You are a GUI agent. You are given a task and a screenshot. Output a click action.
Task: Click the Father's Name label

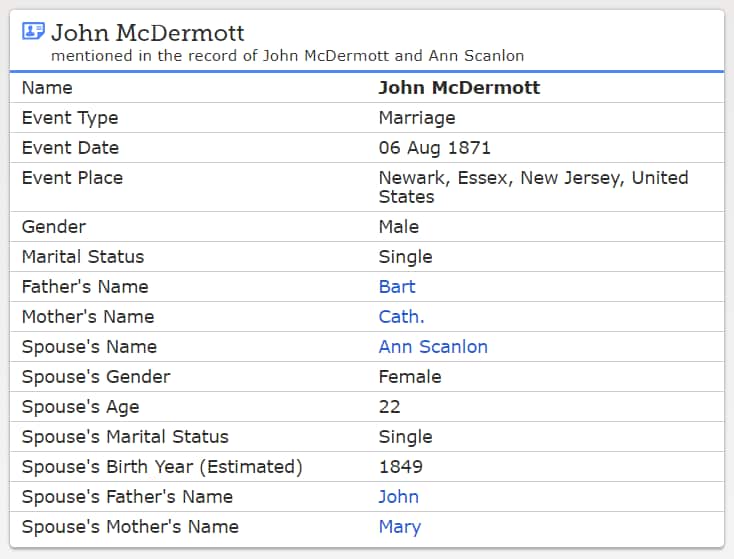pos(85,287)
